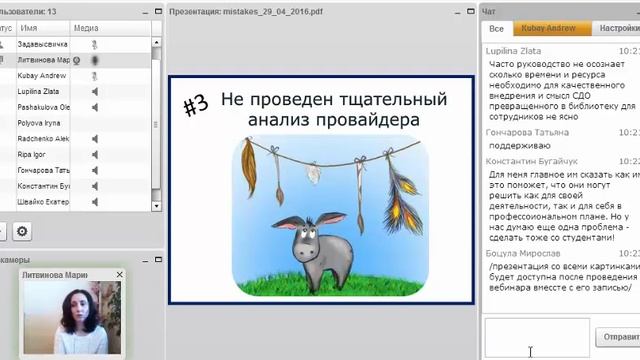Minimize the presentation panel
640x360 pixels.
(458, 12)
